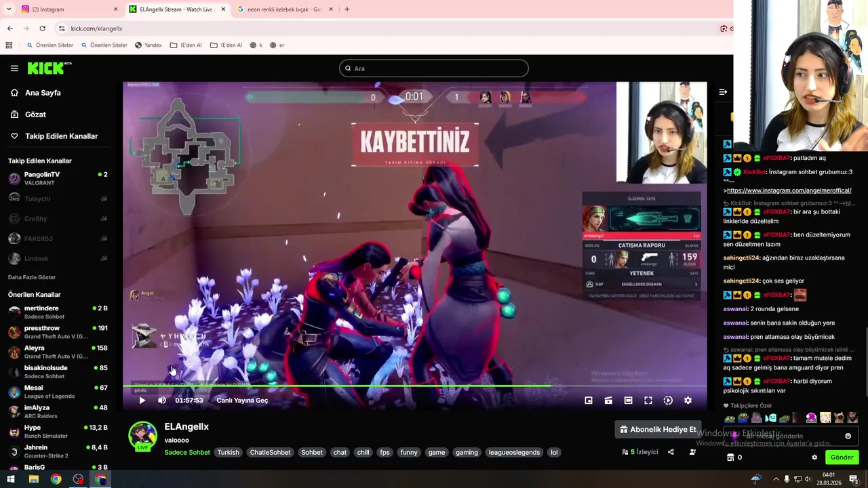Go back in browser history
The width and height of the screenshot is (868, 488).
9,28
